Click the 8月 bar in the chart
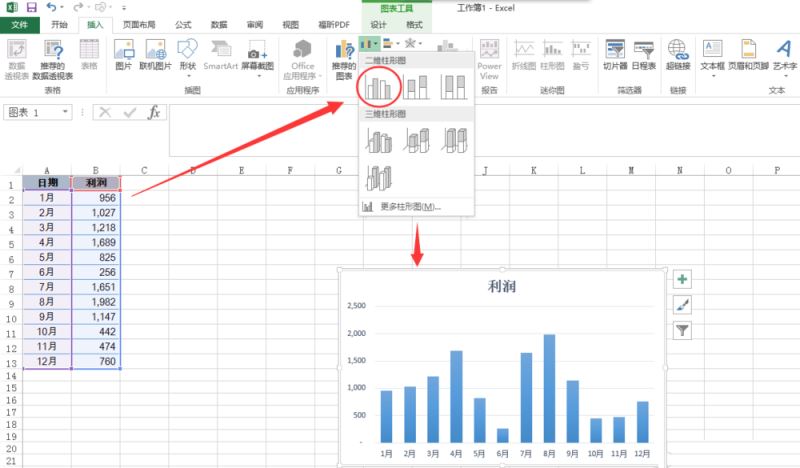The image size is (800, 468). point(549,388)
